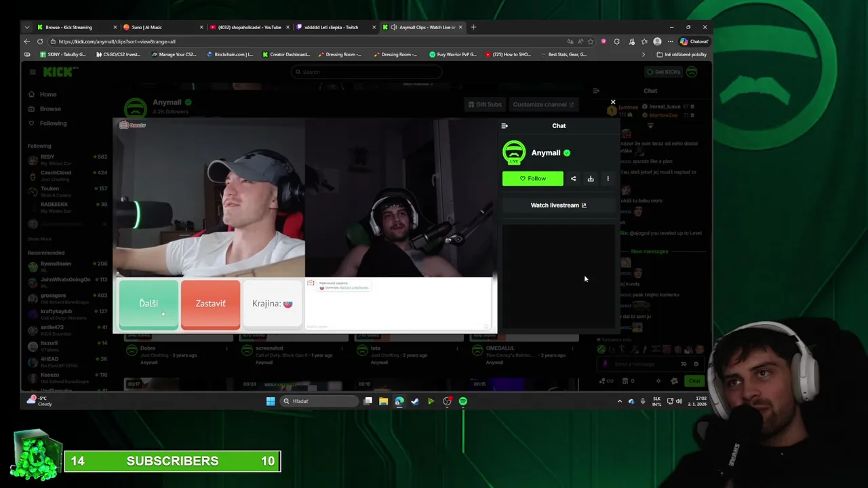The image size is (868, 488).
Task: Open Following in Kick sidebar
Action: [47, 123]
